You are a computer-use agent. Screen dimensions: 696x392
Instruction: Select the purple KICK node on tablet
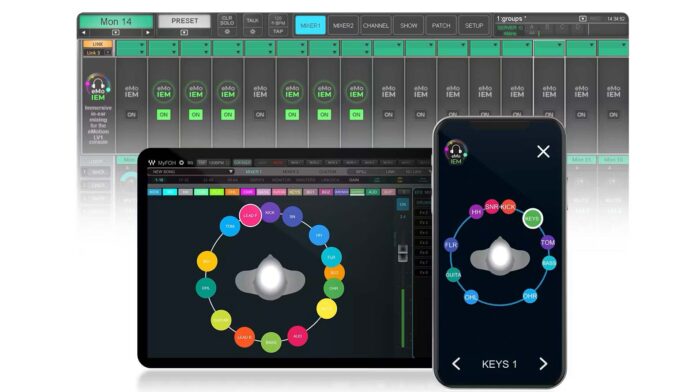coord(270,213)
